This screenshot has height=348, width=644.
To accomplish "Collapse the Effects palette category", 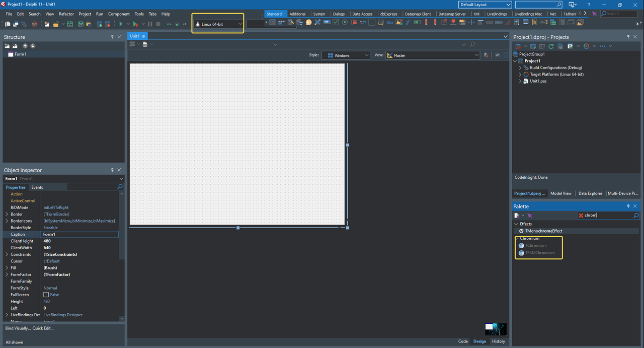I will 516,224.
